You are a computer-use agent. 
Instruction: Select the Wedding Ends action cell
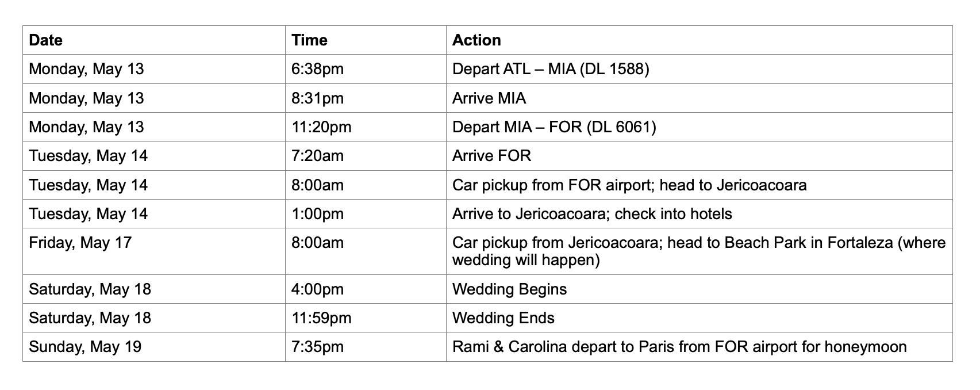coord(699,318)
